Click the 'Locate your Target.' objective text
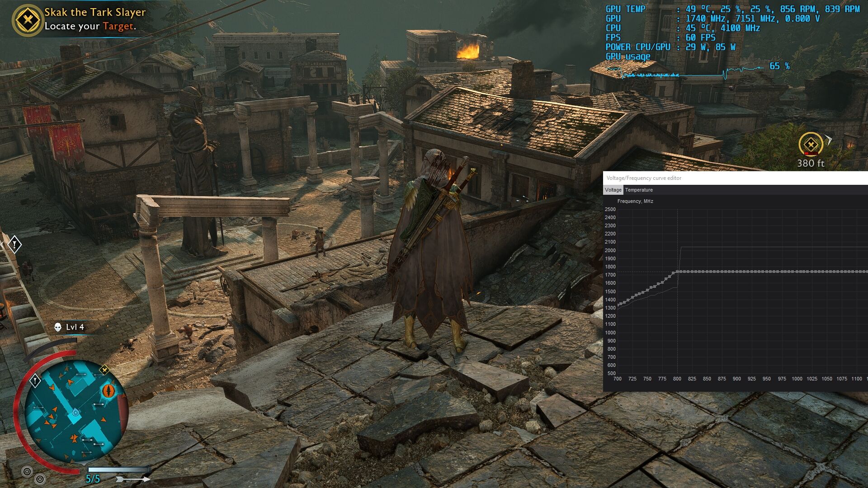The width and height of the screenshot is (868, 488). (x=90, y=26)
